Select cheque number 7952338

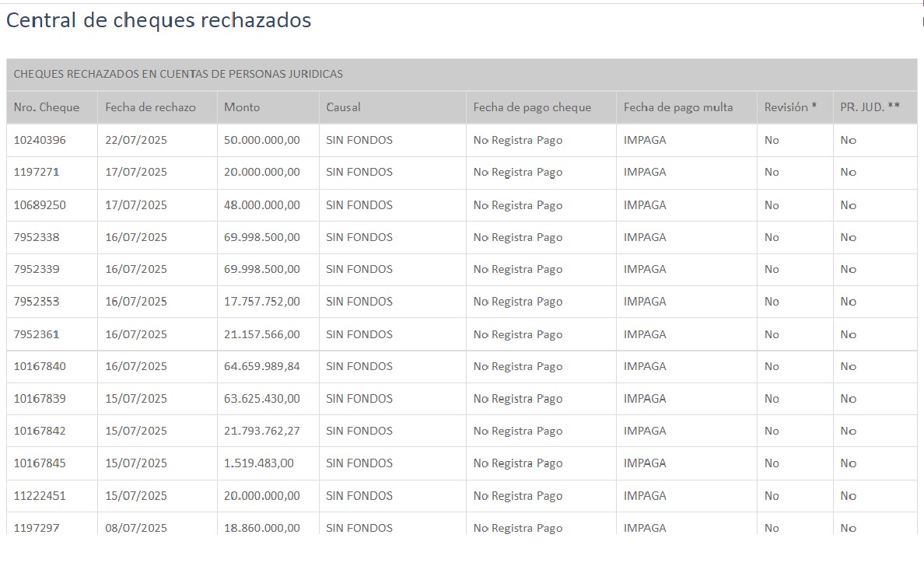click(37, 237)
